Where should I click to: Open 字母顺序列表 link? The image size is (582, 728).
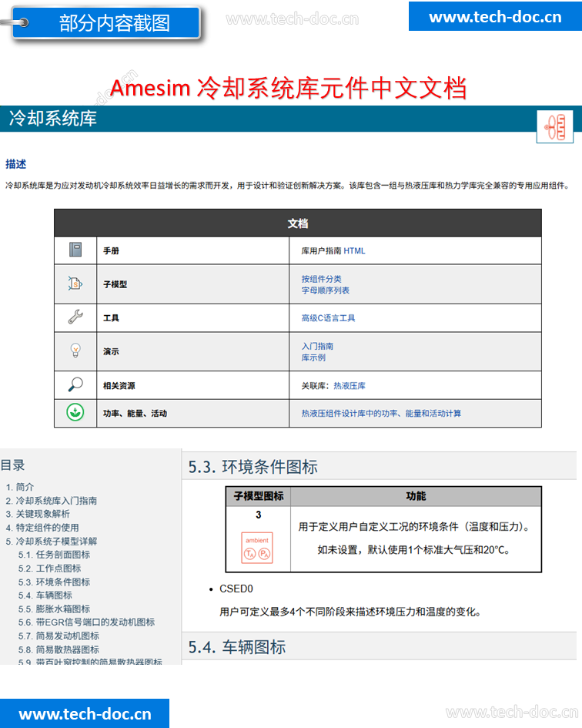(326, 290)
